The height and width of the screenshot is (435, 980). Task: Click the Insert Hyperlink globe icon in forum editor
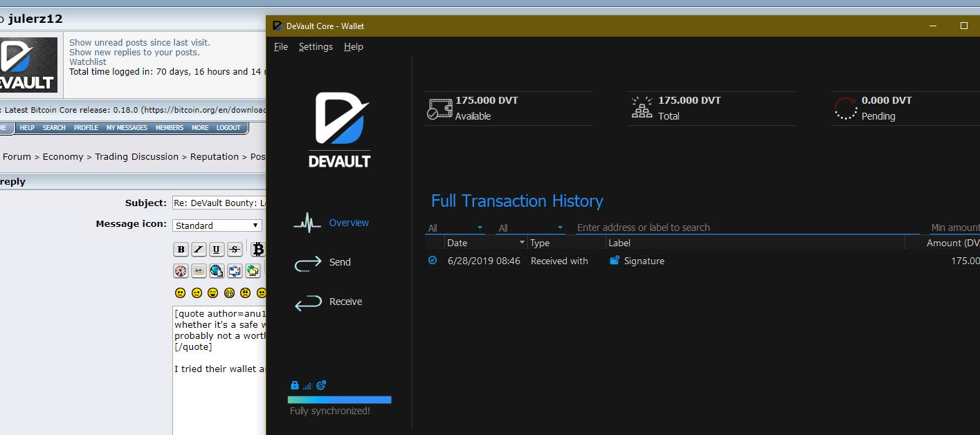[217, 270]
